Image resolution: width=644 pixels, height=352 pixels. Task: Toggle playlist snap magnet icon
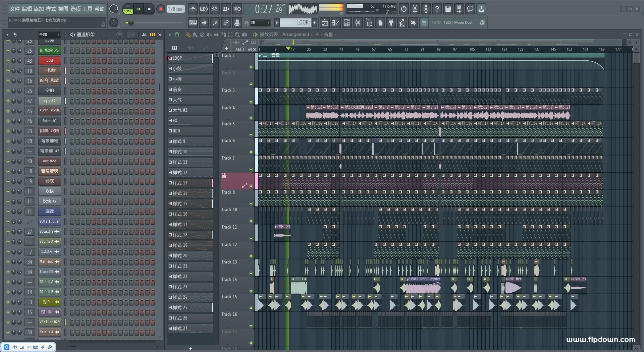point(177,35)
